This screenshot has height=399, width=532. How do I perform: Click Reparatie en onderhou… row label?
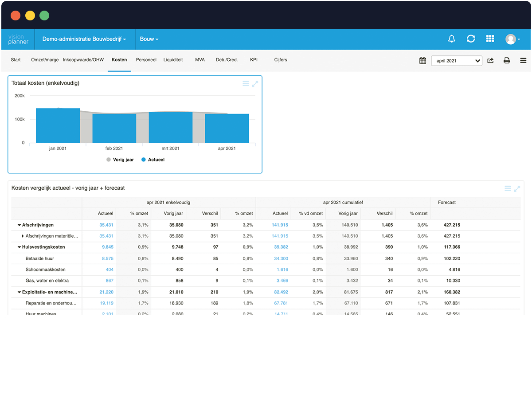coord(51,303)
